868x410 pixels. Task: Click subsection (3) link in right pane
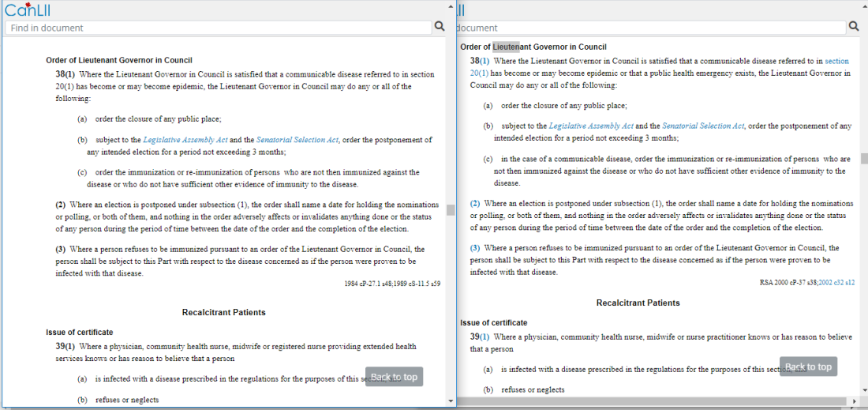[475, 248]
